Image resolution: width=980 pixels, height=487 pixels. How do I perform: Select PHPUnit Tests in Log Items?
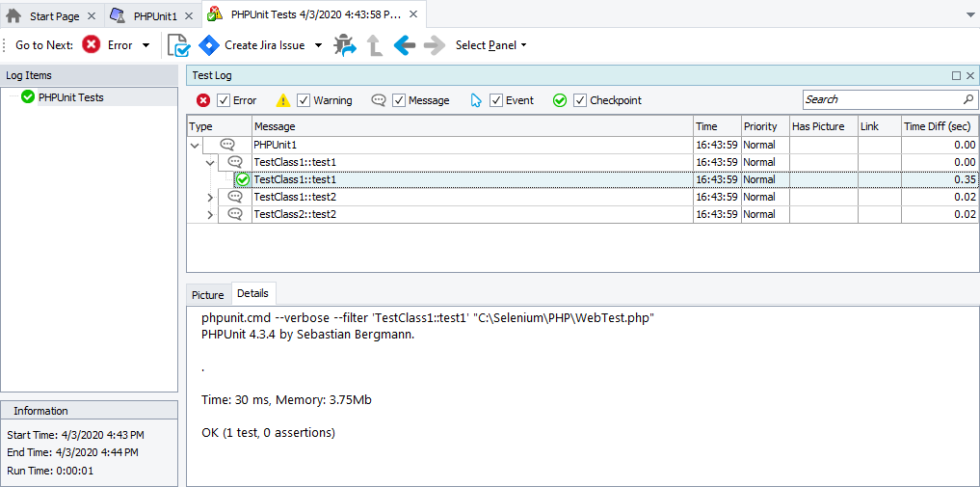70,97
